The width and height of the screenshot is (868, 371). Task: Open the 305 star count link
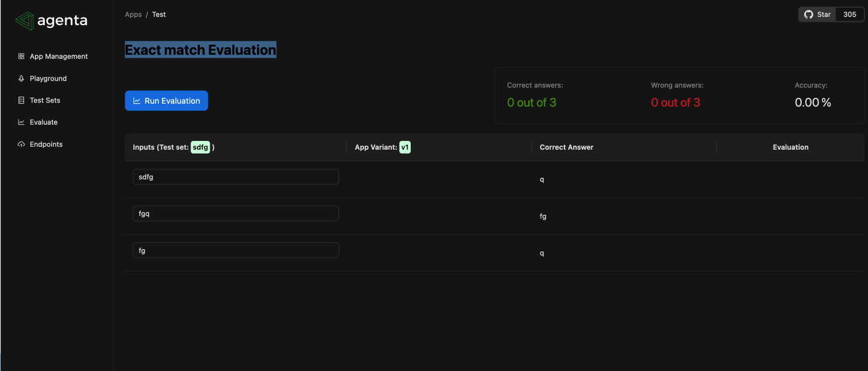point(849,14)
